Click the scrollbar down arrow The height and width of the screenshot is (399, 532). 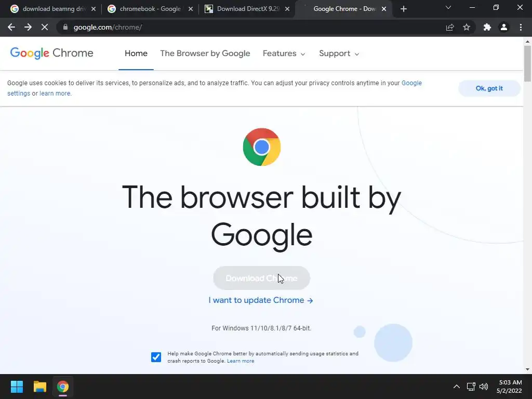point(527,369)
